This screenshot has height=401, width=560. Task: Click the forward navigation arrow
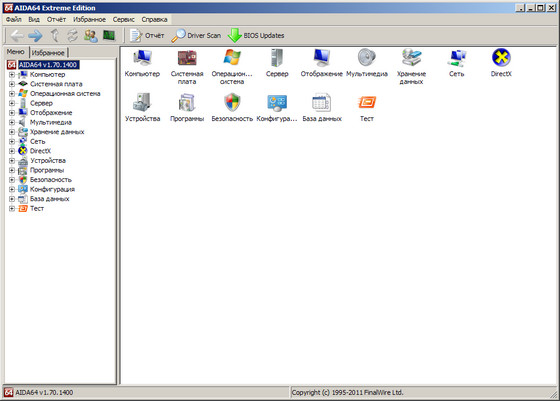35,36
